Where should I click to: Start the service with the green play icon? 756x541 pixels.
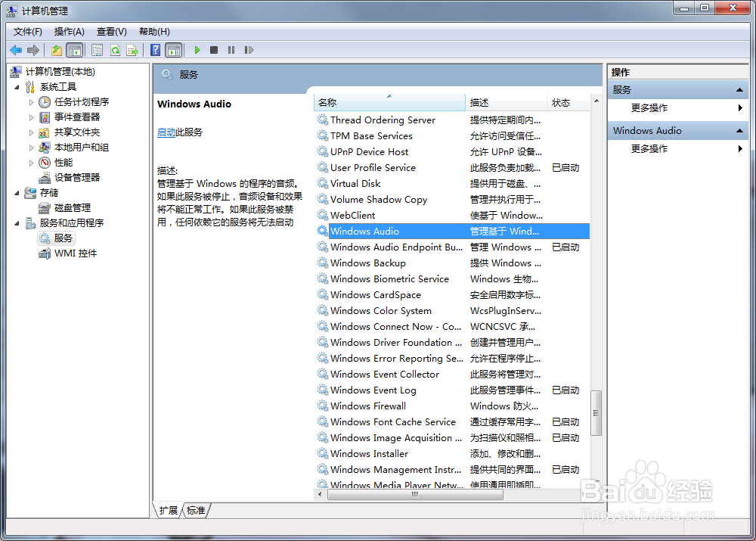(x=197, y=50)
